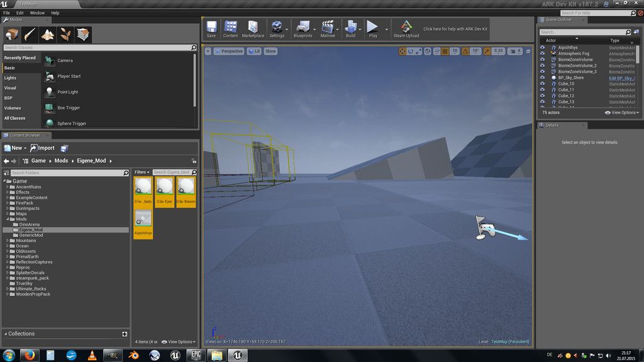Click the Save toolbar icon
The image size is (644, 362).
pos(211,28)
